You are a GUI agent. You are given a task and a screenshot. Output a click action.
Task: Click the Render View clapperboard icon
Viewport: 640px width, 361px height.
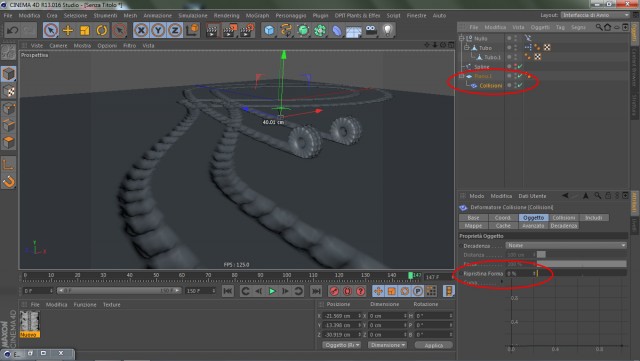pyautogui.click(x=212, y=30)
